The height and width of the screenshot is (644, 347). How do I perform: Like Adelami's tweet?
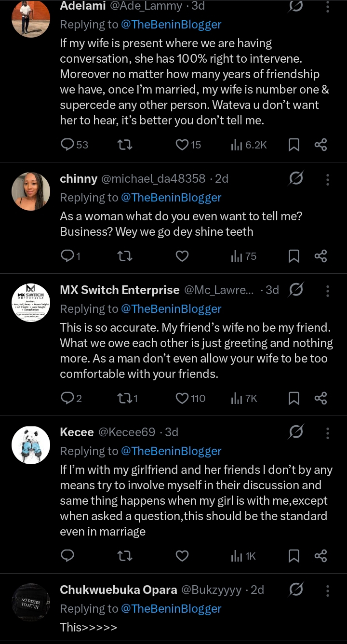point(182,145)
